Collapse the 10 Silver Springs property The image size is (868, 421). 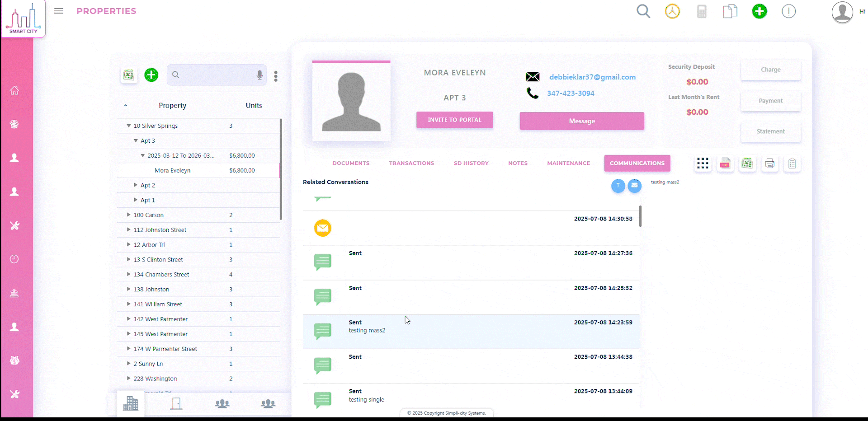129,126
